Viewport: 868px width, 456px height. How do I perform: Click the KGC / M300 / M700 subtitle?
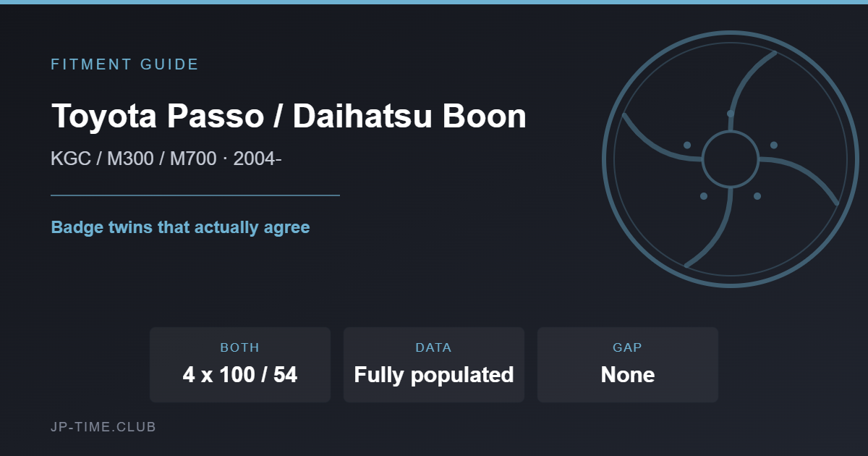coord(166,159)
